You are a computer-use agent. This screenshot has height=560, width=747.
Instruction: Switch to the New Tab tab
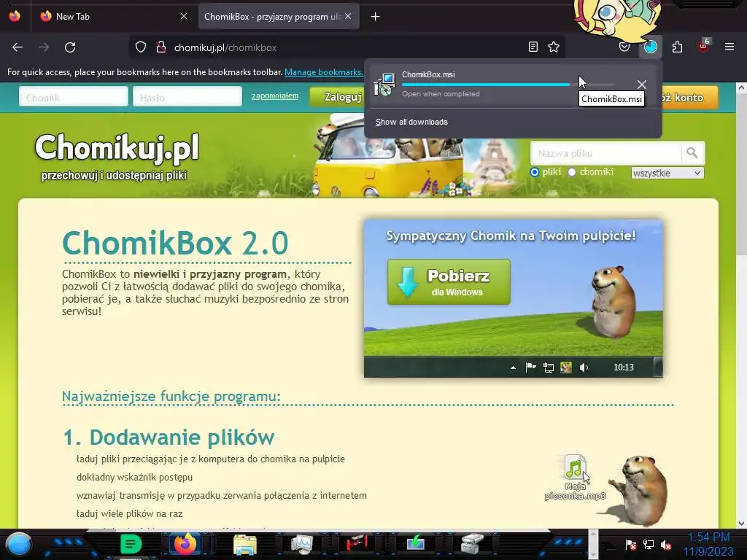click(x=114, y=17)
